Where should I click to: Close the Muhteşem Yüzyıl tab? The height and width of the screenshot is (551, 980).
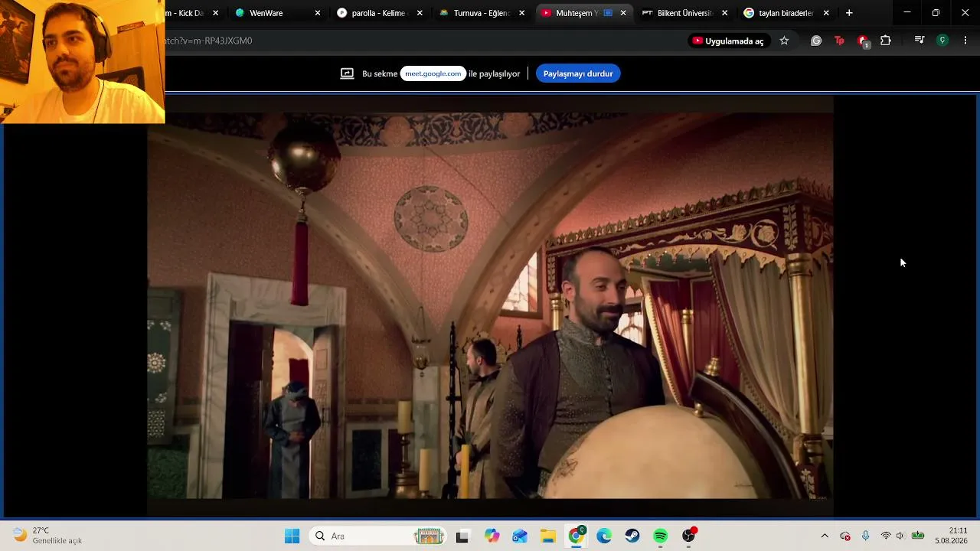pyautogui.click(x=623, y=13)
